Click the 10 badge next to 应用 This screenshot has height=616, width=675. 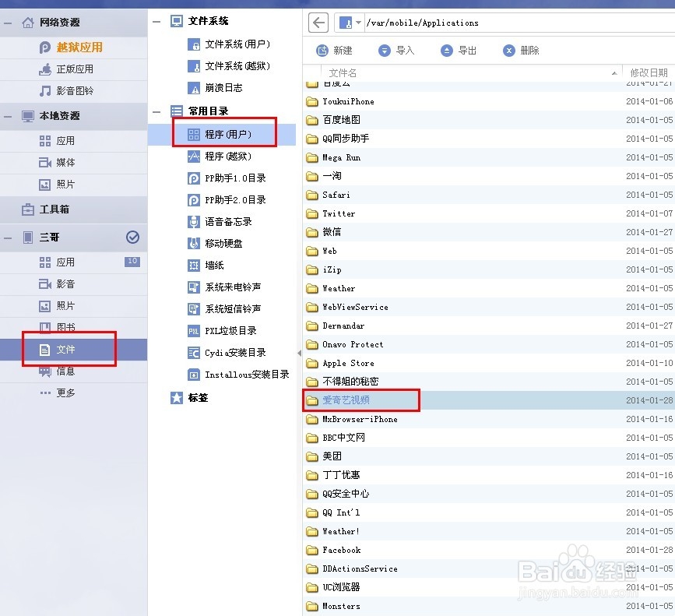coord(132,262)
